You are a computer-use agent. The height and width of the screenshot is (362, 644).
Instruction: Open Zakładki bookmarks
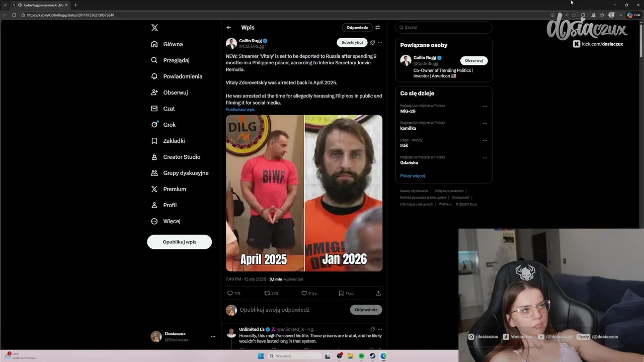click(x=168, y=141)
